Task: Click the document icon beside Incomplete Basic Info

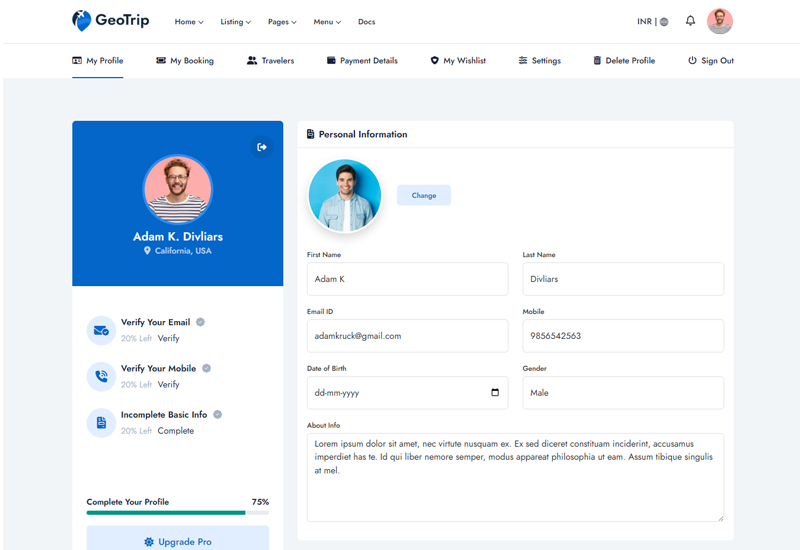Action: tap(101, 423)
